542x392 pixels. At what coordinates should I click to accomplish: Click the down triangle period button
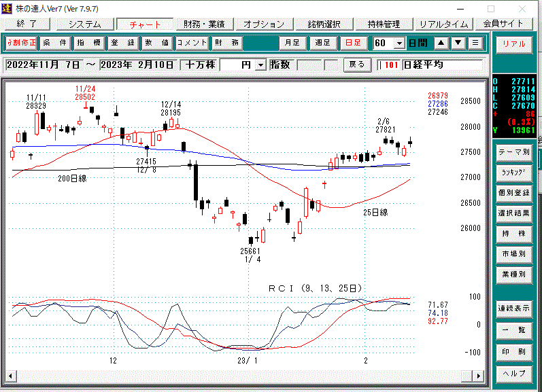coord(458,43)
